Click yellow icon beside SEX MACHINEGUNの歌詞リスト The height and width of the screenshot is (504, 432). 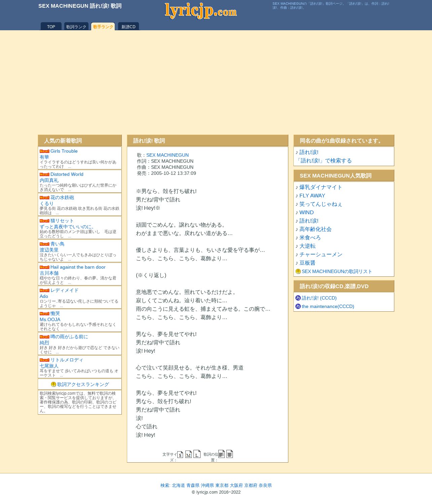tap(298, 271)
